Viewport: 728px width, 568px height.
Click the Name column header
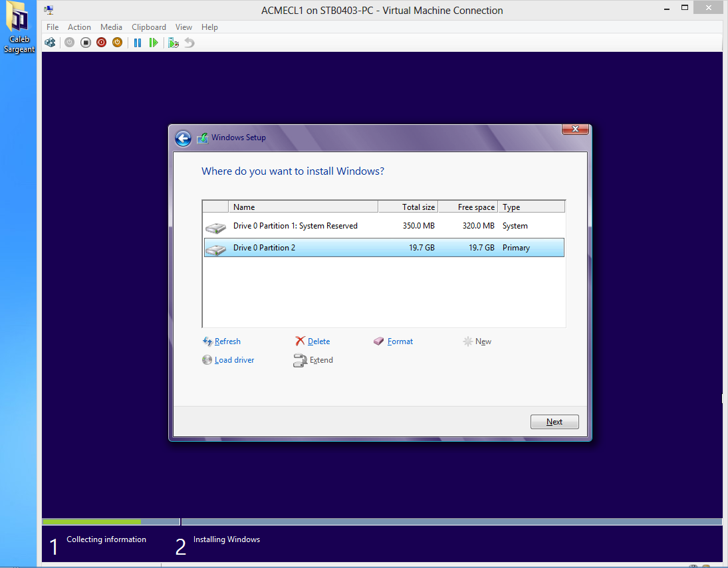coord(303,207)
